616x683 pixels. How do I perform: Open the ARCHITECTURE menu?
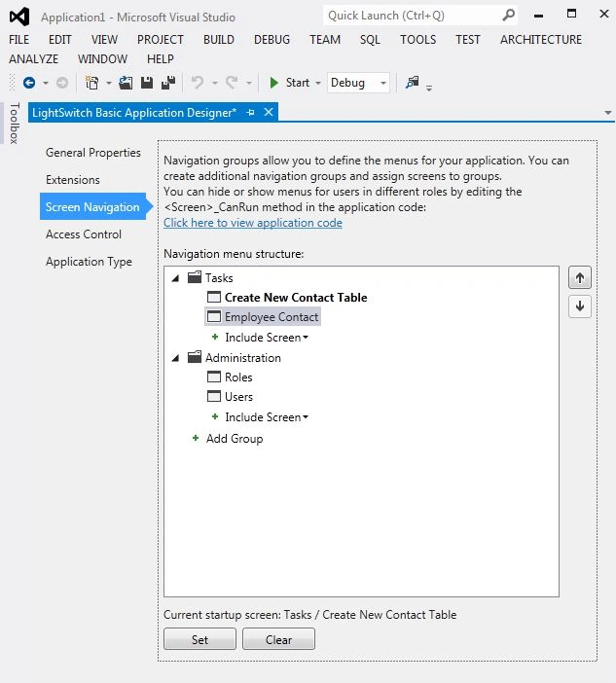point(541,40)
